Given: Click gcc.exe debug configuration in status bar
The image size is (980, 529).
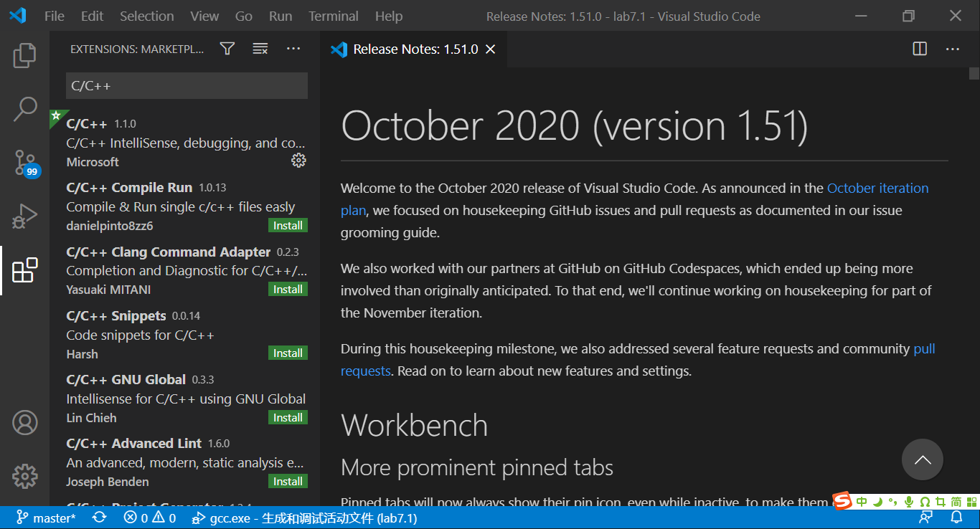Looking at the screenshot, I should [304, 518].
